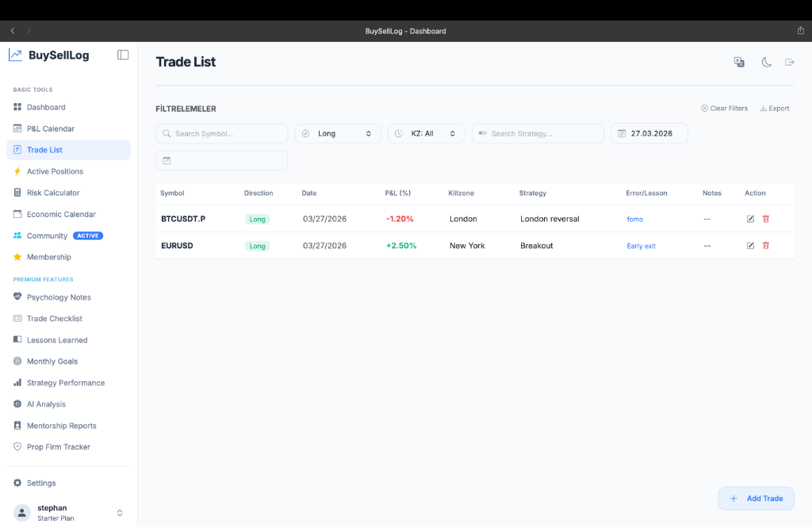The width and height of the screenshot is (812, 527).
Task: Click the browser share icon
Action: [800, 31]
